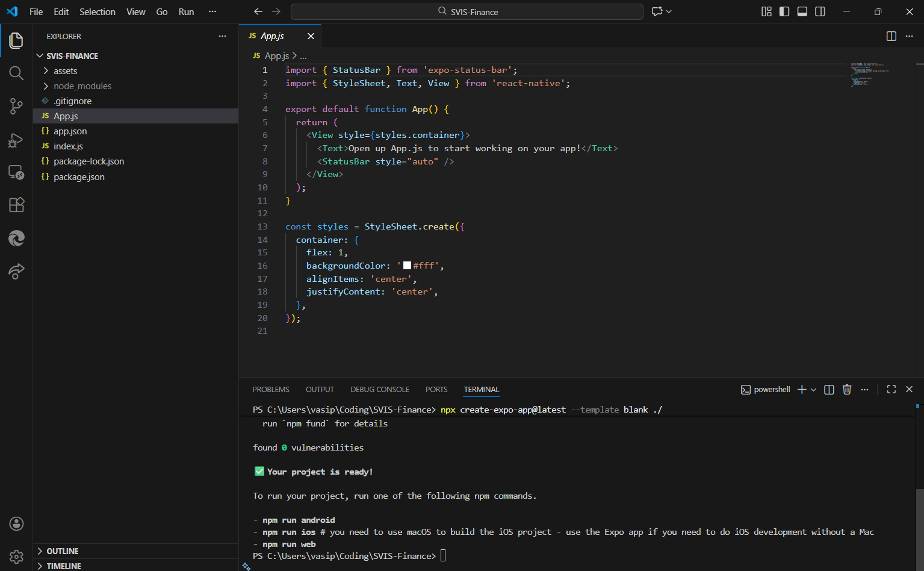Open the Source Control view
924x571 pixels.
16,107
